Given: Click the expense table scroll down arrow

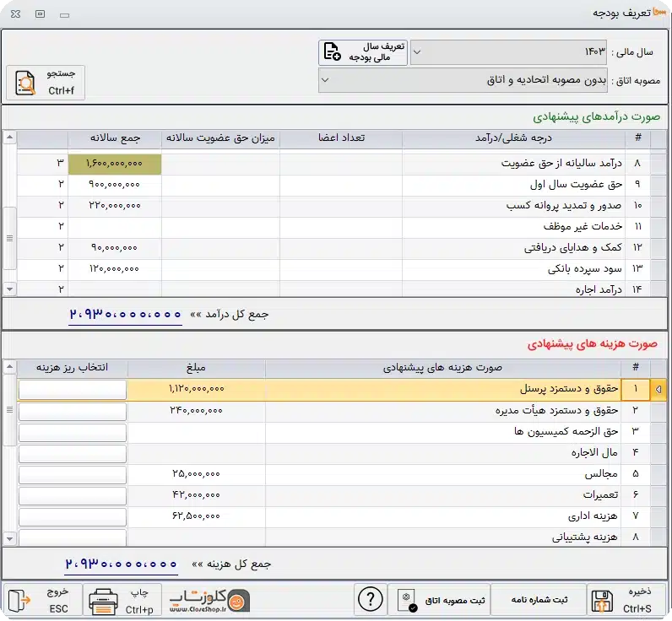Looking at the screenshot, I should click(x=9, y=538).
